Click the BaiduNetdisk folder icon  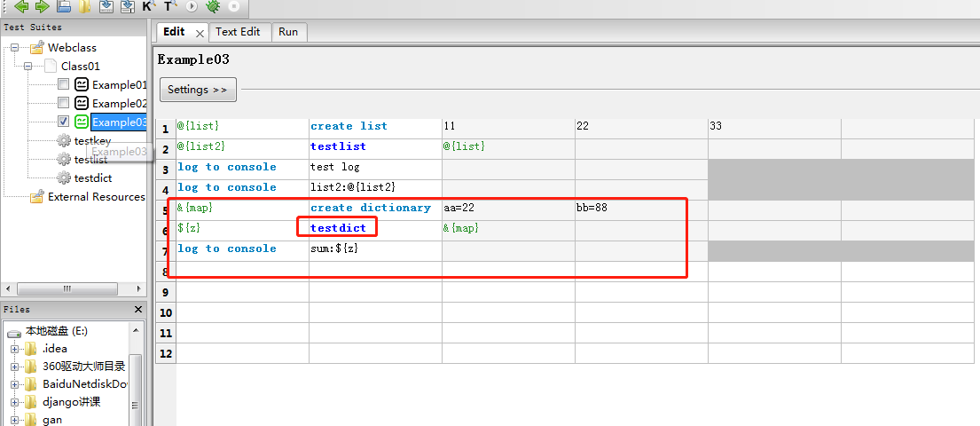[x=31, y=383]
